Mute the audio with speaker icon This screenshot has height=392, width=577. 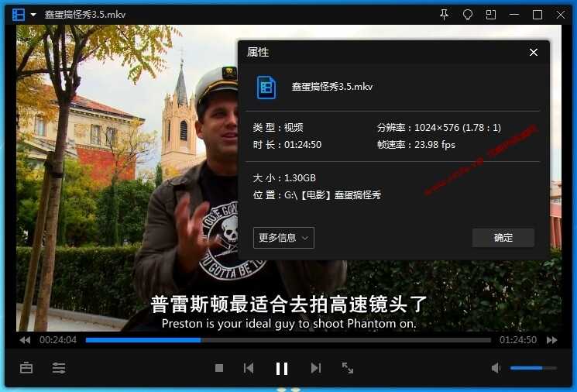tap(496, 368)
